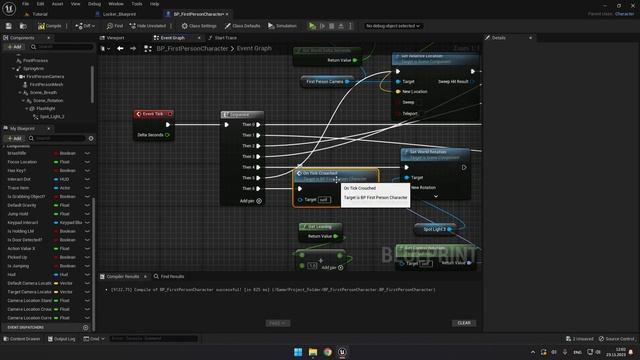Open Class Defaults

(x=242, y=26)
